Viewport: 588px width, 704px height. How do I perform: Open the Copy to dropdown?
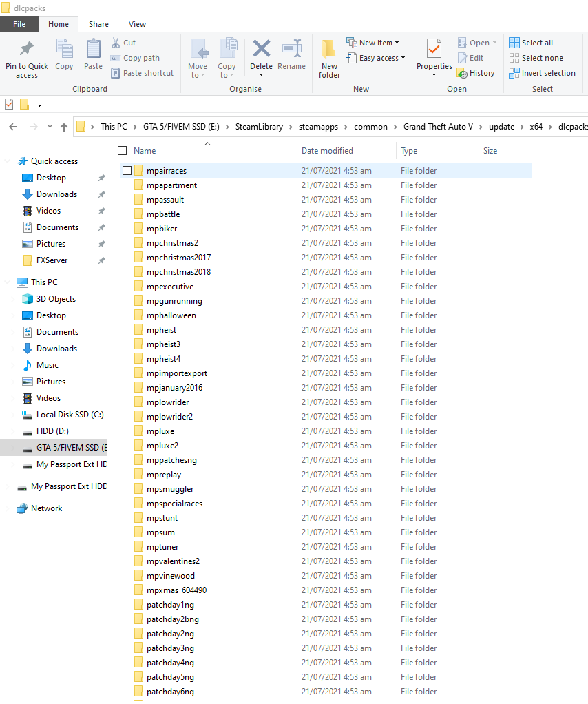pyautogui.click(x=227, y=70)
